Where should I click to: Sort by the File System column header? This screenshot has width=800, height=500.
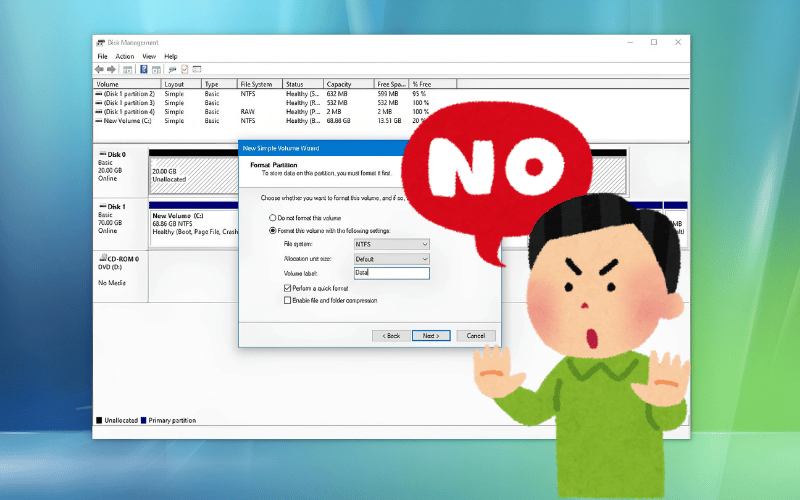click(x=260, y=84)
